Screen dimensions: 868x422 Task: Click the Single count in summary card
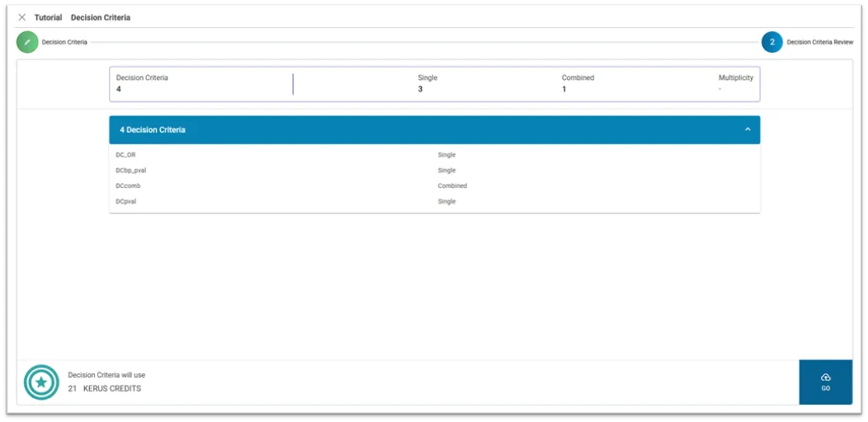point(420,89)
